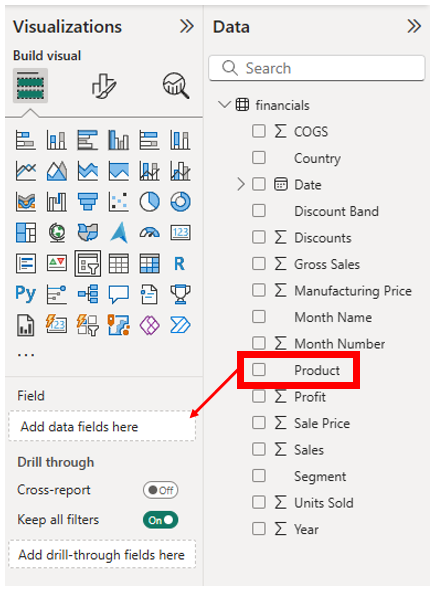Select the Line chart visual
Viewport: 438px width, 594px height.
point(26,171)
